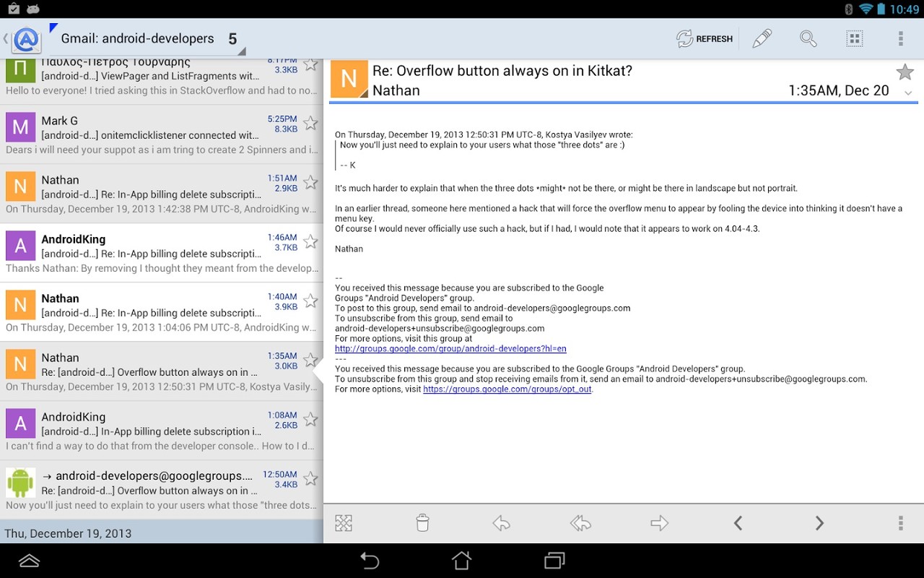This screenshot has height=578, width=924.
Task: Tap the navigation bar up-chevron icon
Action: [x=29, y=561]
